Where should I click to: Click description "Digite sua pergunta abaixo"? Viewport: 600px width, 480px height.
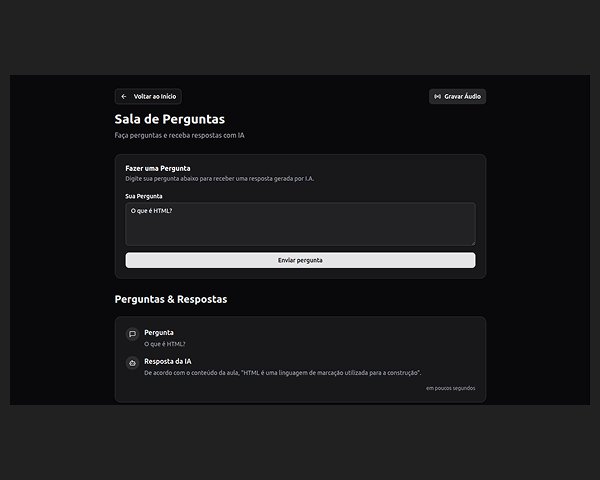point(220,179)
